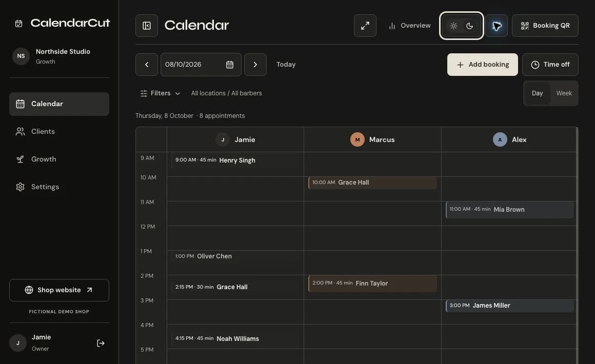595x364 pixels.
Task: Open Shop website link
Action: click(59, 290)
